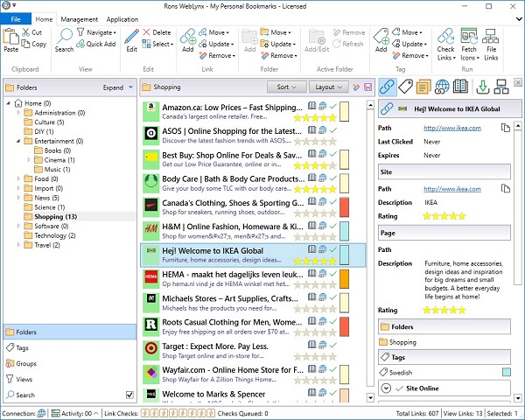Switch to the link details panel icon
This screenshot has width=525, height=420.
pyautogui.click(x=388, y=87)
